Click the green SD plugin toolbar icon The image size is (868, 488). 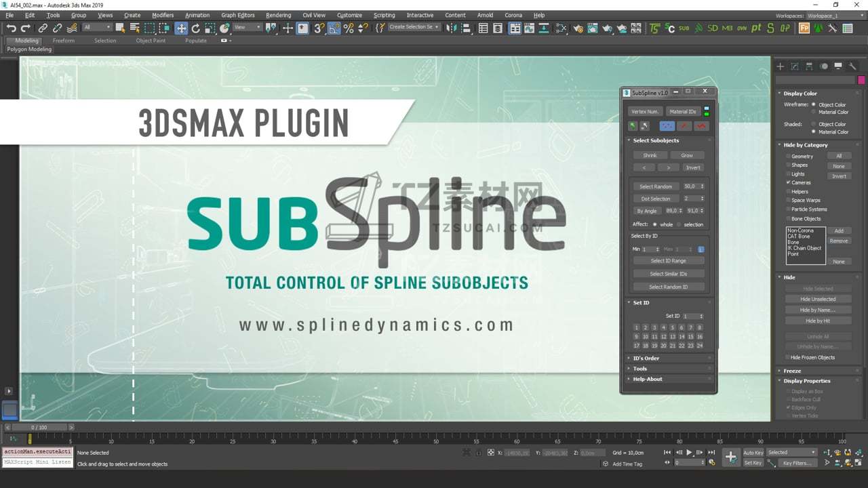[x=713, y=28]
